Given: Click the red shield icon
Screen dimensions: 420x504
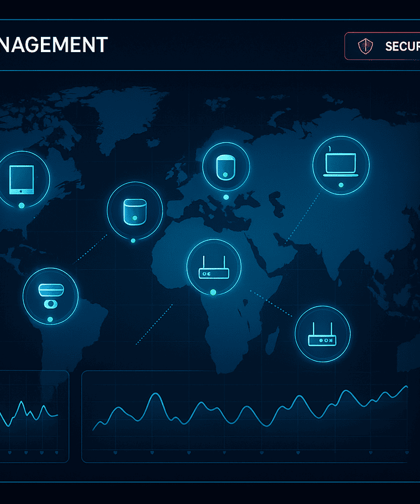Looking at the screenshot, I should coord(365,46).
